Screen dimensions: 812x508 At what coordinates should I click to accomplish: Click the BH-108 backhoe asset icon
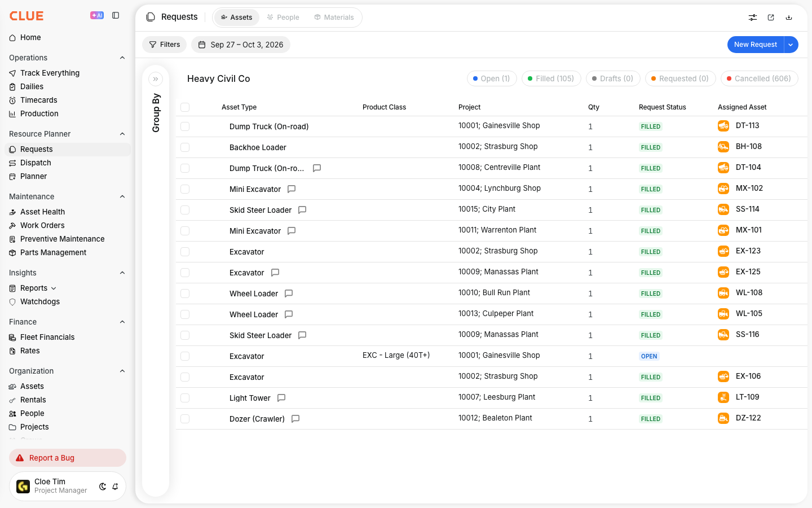(723, 147)
